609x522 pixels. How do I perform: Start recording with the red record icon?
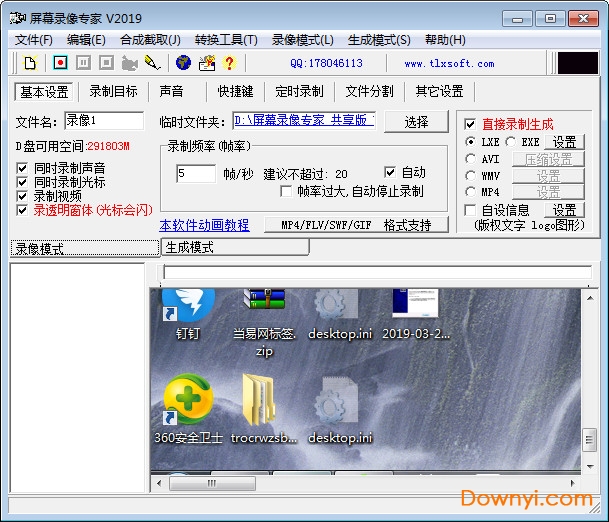click(x=60, y=63)
